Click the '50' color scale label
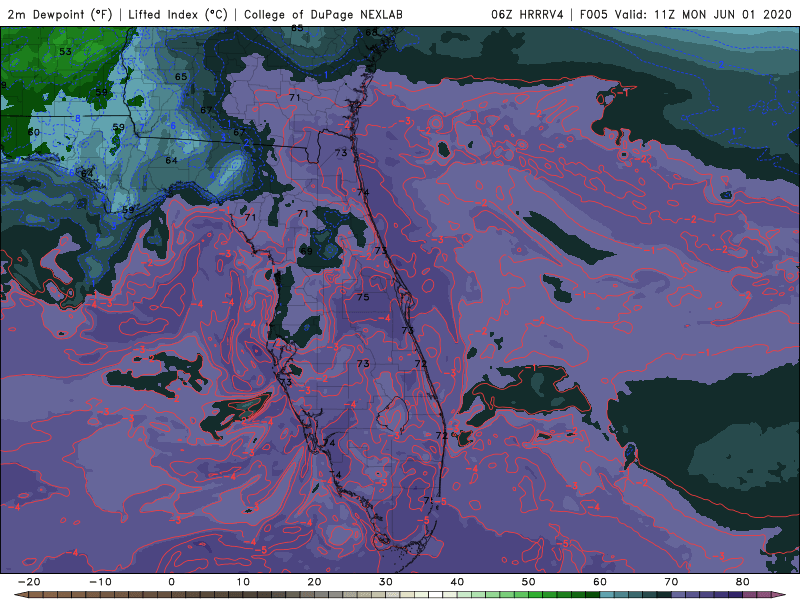The height and width of the screenshot is (600, 800). 529,582
